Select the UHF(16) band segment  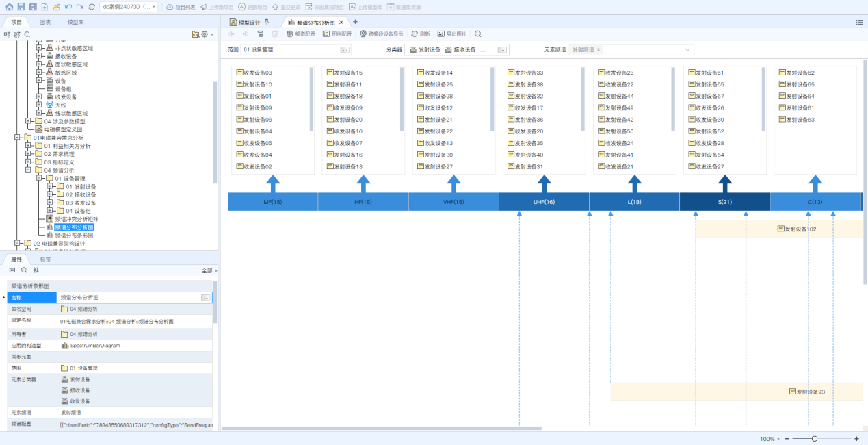(544, 202)
